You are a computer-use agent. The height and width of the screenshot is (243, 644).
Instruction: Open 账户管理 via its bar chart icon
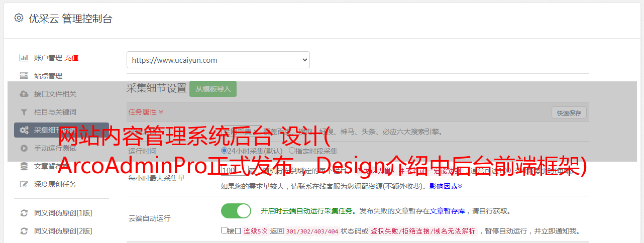click(x=24, y=58)
